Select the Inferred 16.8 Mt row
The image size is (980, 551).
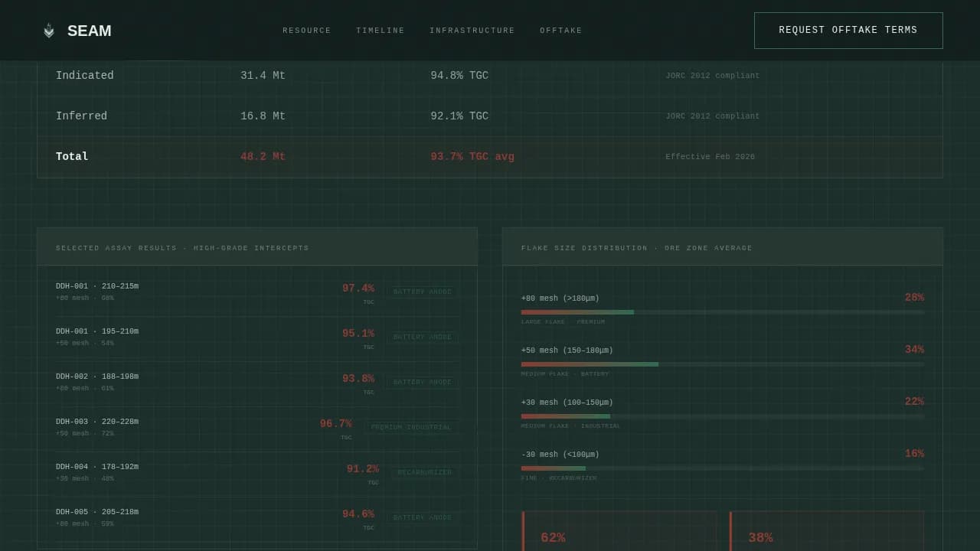point(490,116)
